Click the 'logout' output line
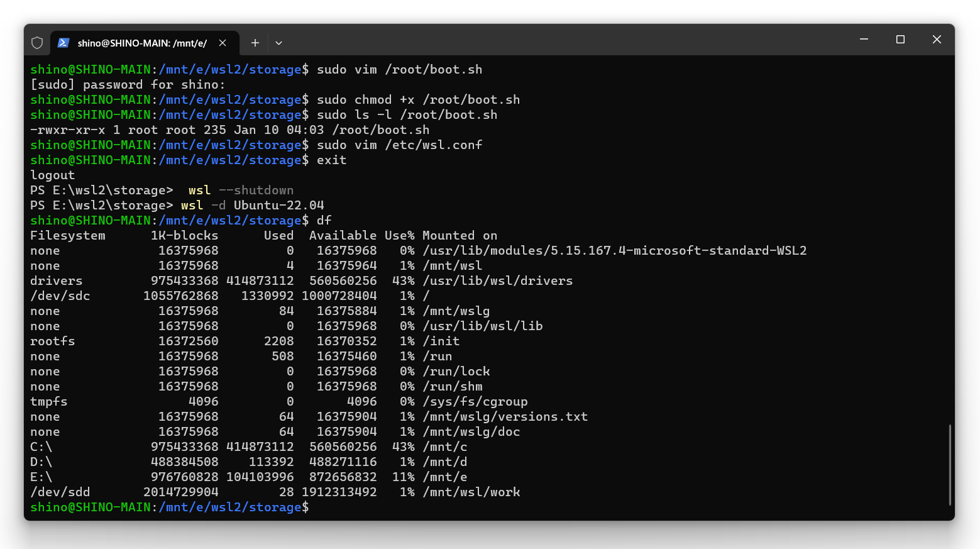Screen dimensions: 980x549 click(53, 175)
